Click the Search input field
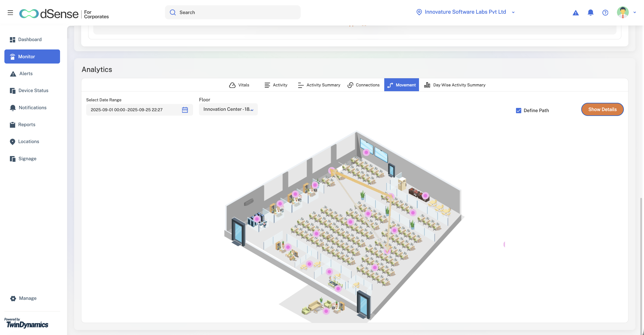This screenshot has height=335, width=644. pyautogui.click(x=232, y=12)
